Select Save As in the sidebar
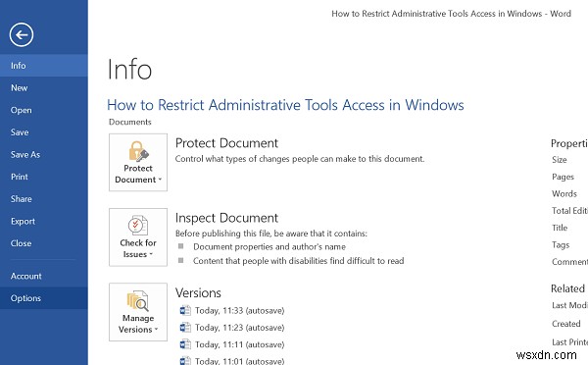The height and width of the screenshot is (365, 588). 44,154
